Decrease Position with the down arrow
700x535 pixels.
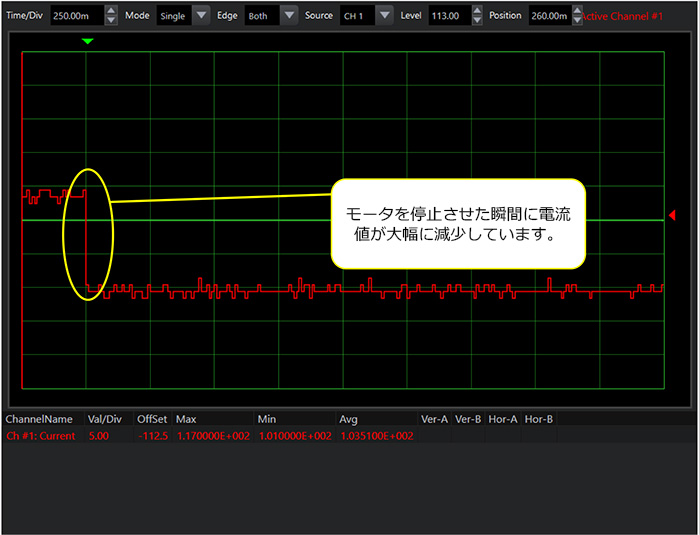577,21
